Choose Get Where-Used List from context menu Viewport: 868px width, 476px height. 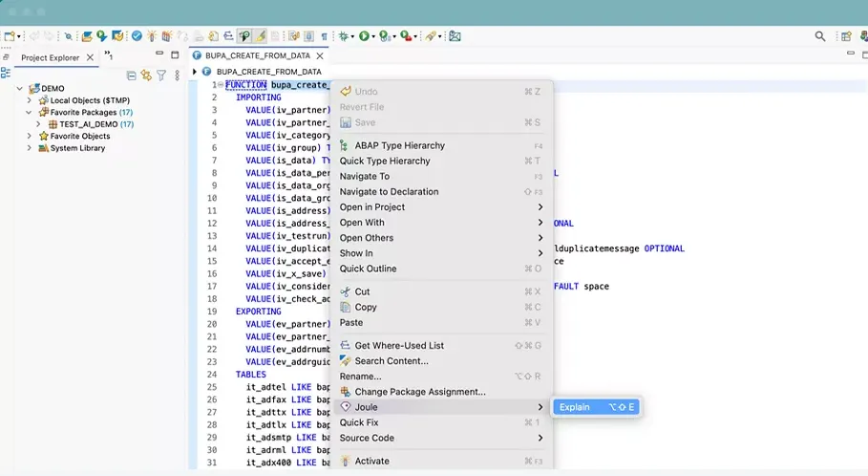[x=399, y=345]
